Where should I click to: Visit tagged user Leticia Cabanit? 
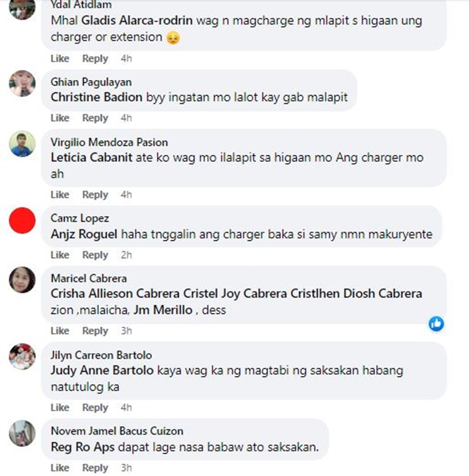click(91, 157)
